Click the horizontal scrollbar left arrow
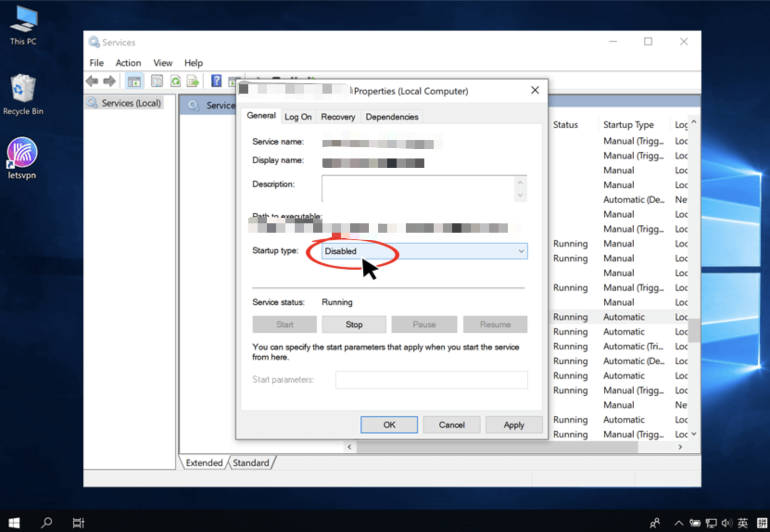The height and width of the screenshot is (532, 770). point(349,447)
